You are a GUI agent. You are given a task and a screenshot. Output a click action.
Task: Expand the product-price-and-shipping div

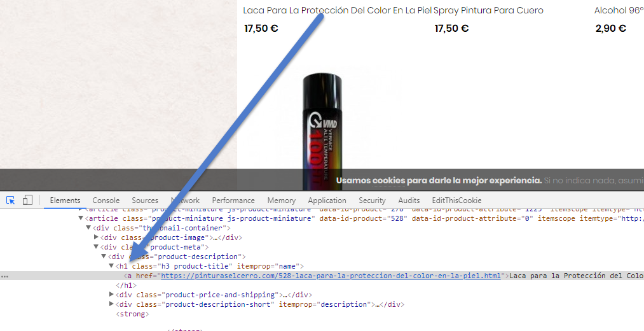(x=111, y=295)
